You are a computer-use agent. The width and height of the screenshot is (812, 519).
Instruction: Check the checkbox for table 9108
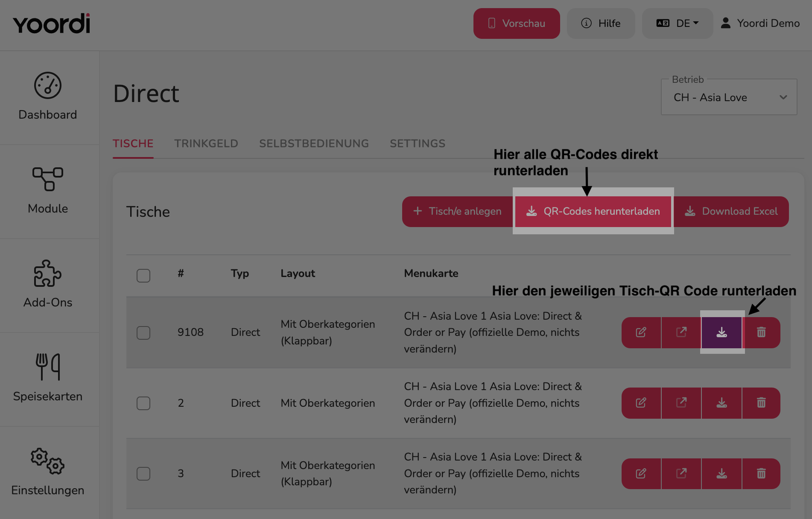pyautogui.click(x=143, y=332)
